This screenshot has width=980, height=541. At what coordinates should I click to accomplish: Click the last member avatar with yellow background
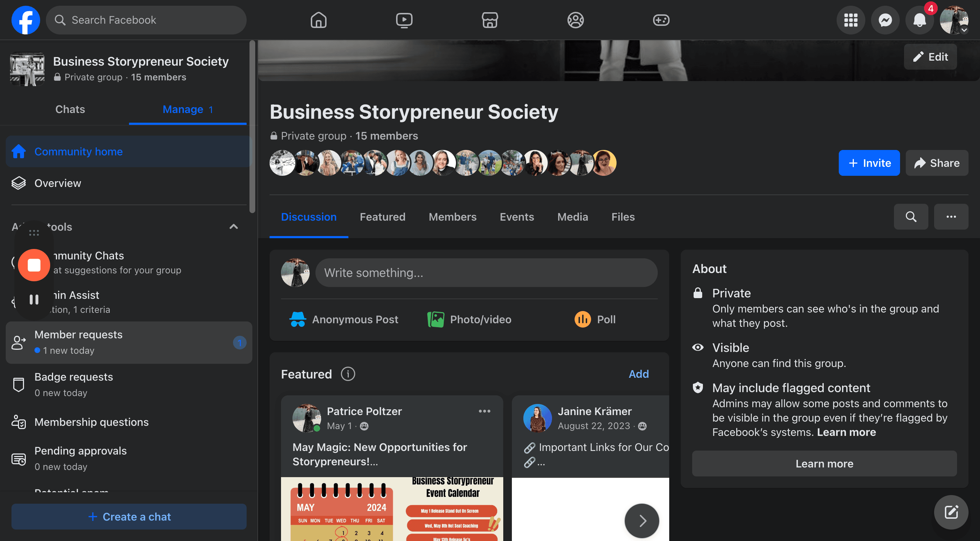tap(604, 163)
